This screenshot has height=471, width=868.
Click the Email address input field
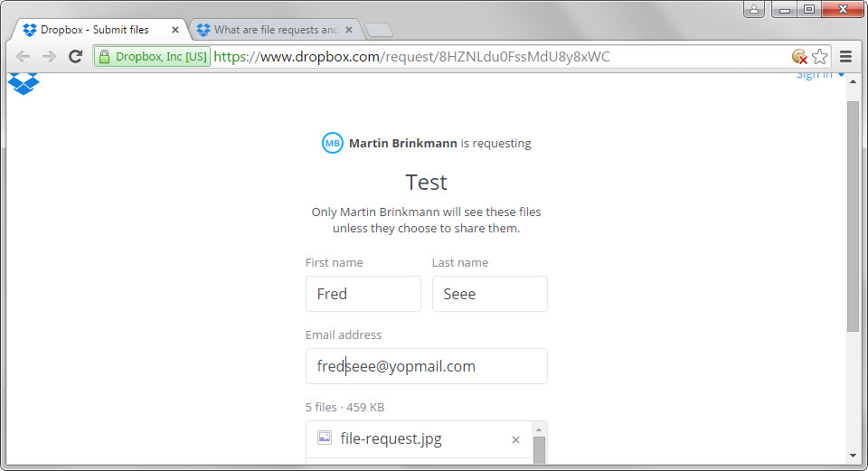(426, 366)
